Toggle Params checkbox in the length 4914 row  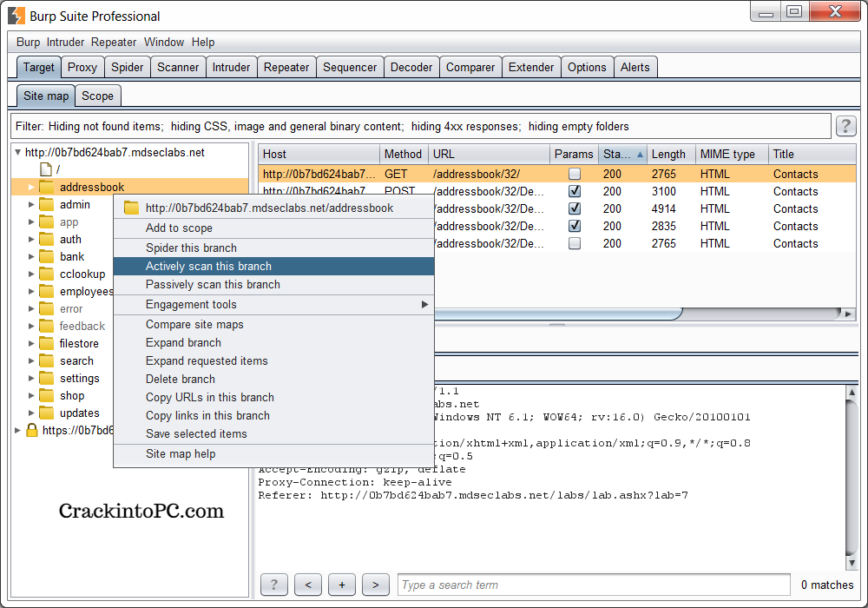click(x=575, y=208)
